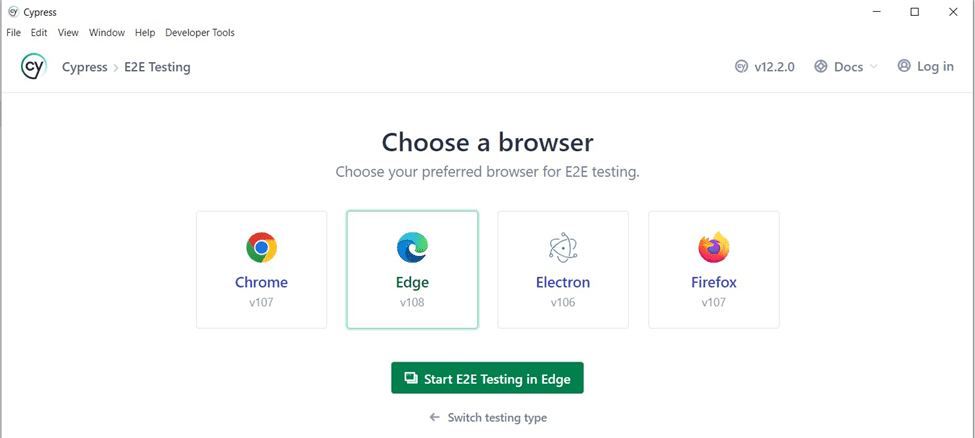This screenshot has height=438, width=975.
Task: Click the Cypress breadcrumb link
Action: [x=83, y=67]
